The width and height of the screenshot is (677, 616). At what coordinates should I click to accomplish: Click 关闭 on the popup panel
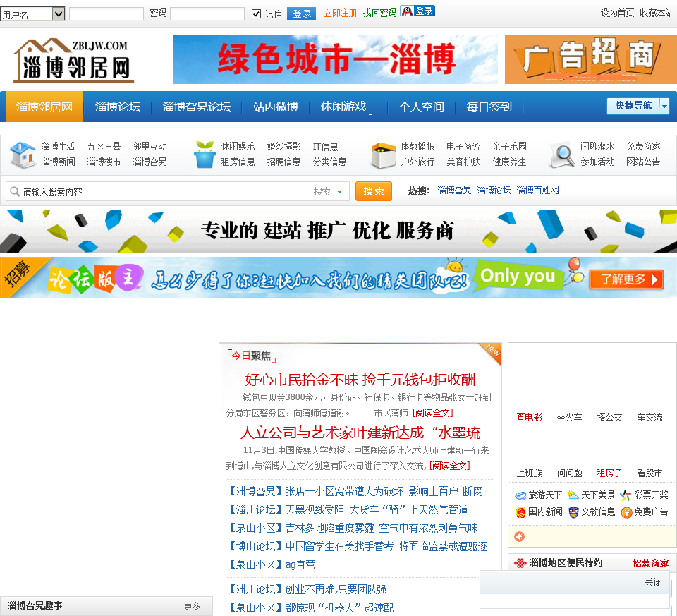point(653,582)
